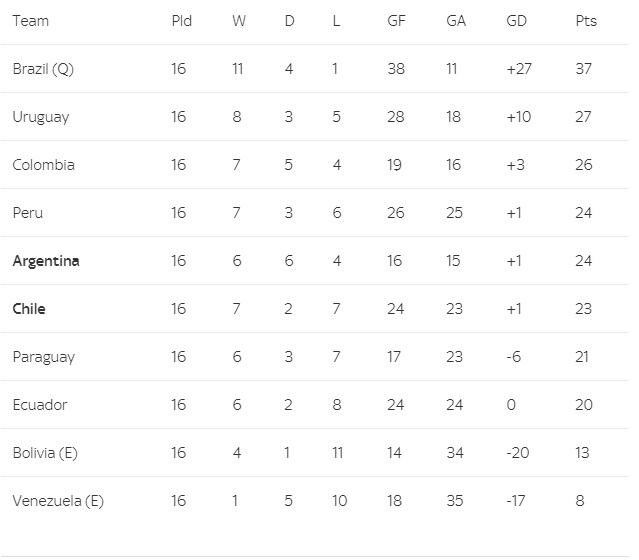Click the Brazil (Q) team name

(42, 69)
